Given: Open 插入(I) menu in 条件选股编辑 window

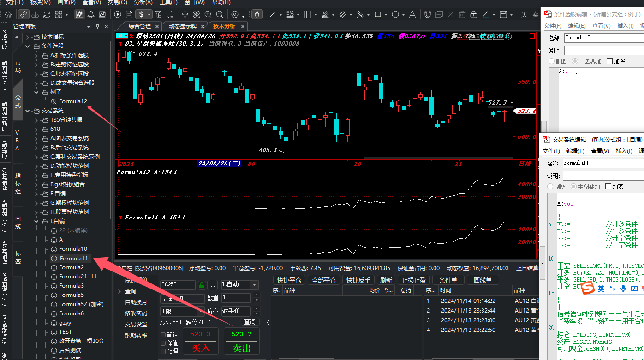Looking at the screenshot, I should point(625,26).
